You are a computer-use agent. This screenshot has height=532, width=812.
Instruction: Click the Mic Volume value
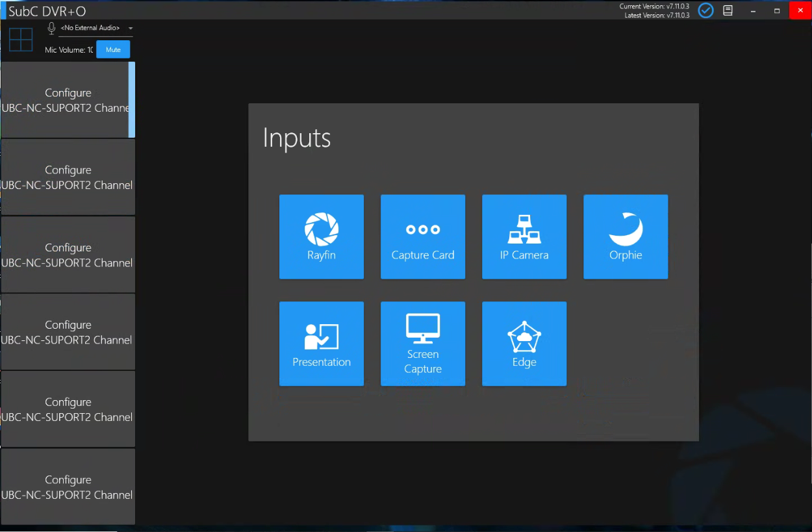coord(90,50)
